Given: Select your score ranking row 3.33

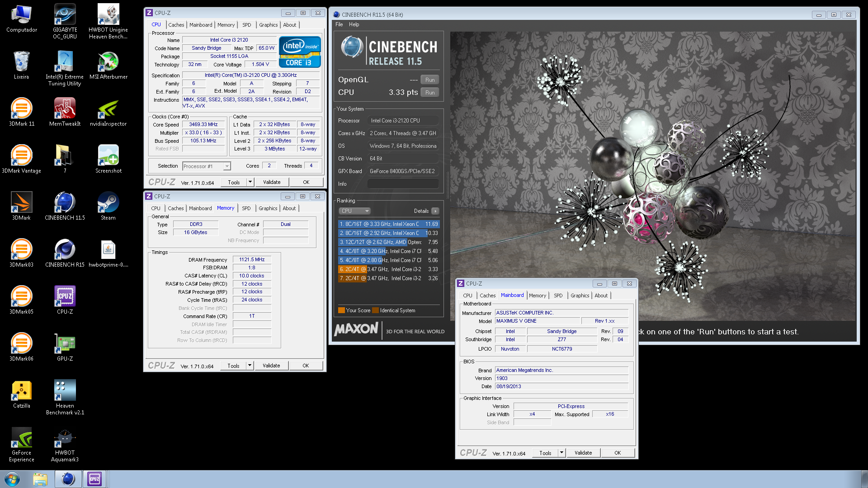Looking at the screenshot, I should (389, 269).
